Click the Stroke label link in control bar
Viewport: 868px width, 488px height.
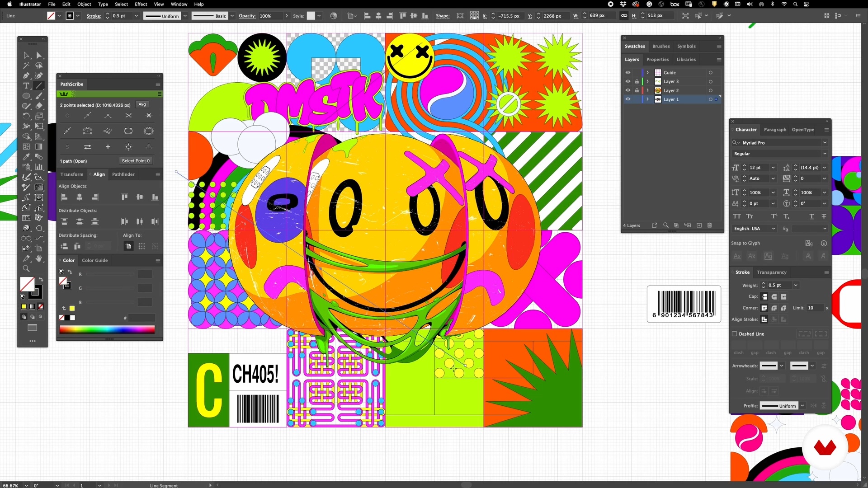pos(94,16)
